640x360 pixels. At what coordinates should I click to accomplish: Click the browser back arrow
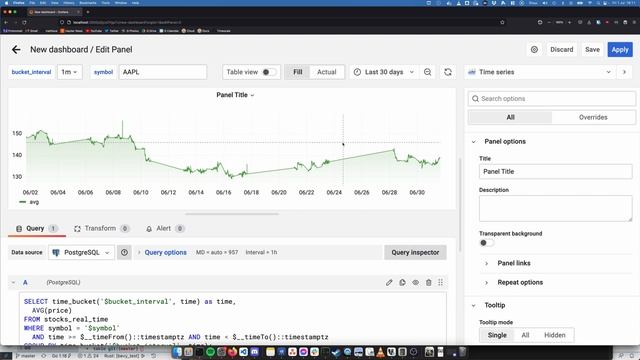pos(6,22)
